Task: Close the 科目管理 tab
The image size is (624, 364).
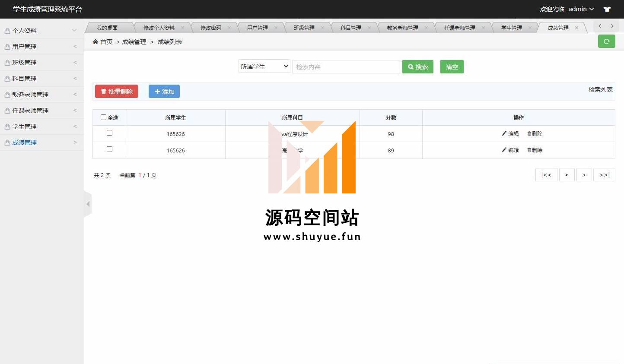Action: [x=369, y=28]
